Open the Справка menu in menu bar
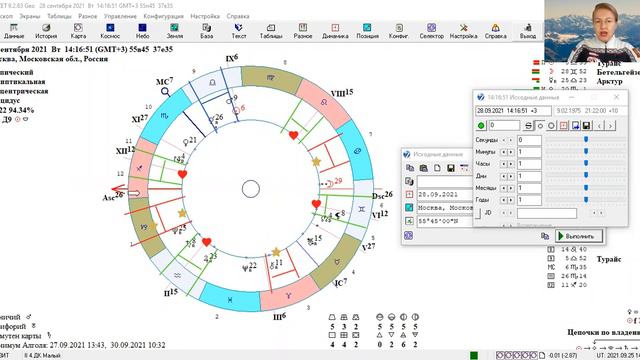 coord(238,16)
